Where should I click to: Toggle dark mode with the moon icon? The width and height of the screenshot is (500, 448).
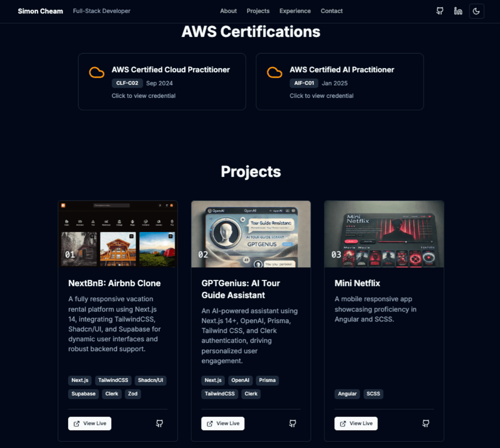click(x=476, y=11)
